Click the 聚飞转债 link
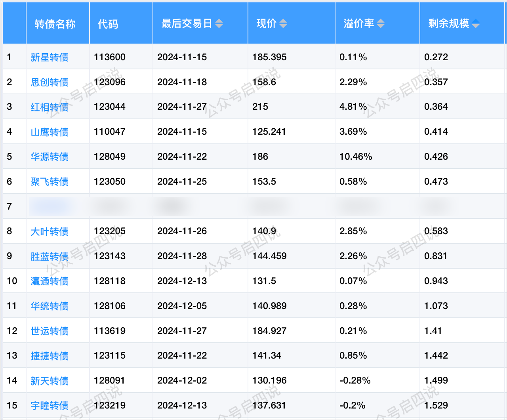507x420 pixels. (x=50, y=181)
